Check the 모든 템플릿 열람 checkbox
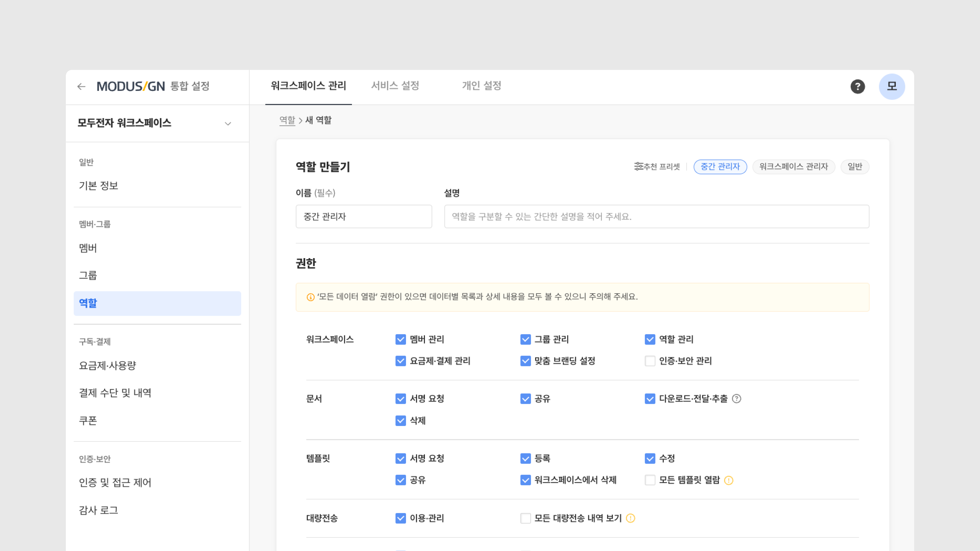This screenshot has height=551, width=980. [650, 480]
